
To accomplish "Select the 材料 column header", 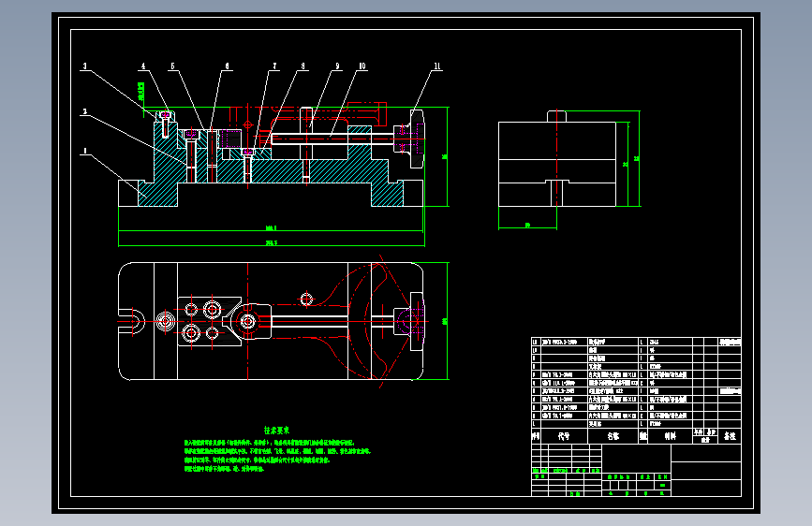I will click(x=670, y=436).
